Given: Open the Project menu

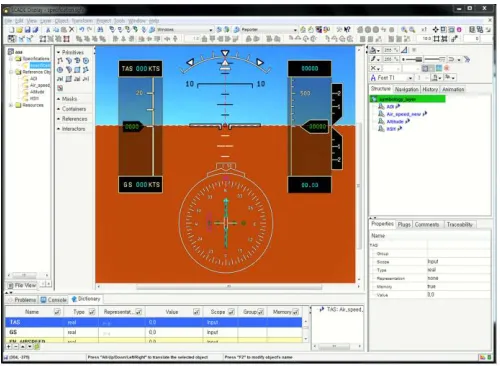Looking at the screenshot, I should [x=104, y=21].
